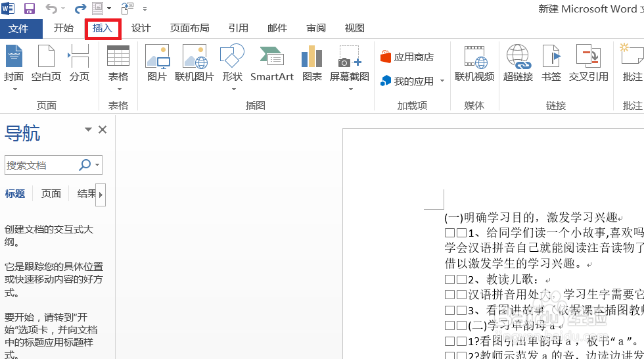Viewport: 644px width, 359px height.
Task: Insert a 批注 comment
Action: [x=632, y=63]
